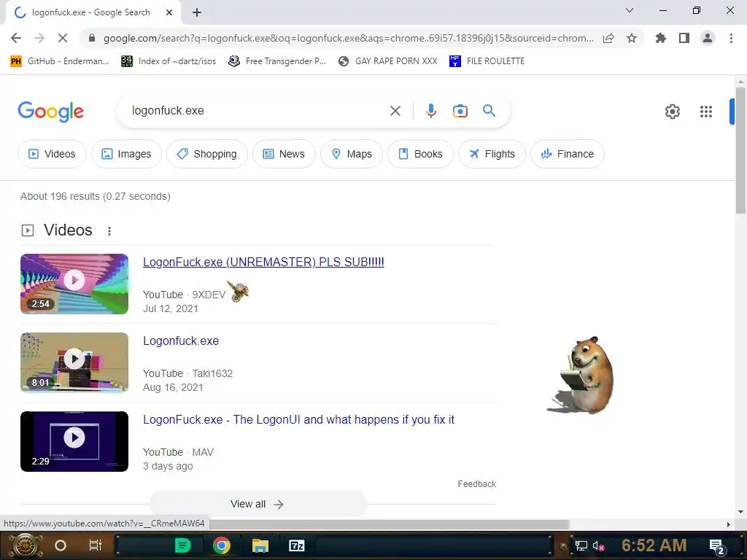Screen dimensions: 747x560
Task: Click the About 196 results text
Action: tap(96, 196)
